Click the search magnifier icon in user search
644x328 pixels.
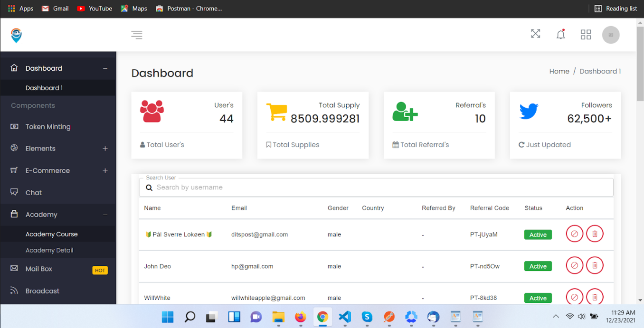click(149, 187)
